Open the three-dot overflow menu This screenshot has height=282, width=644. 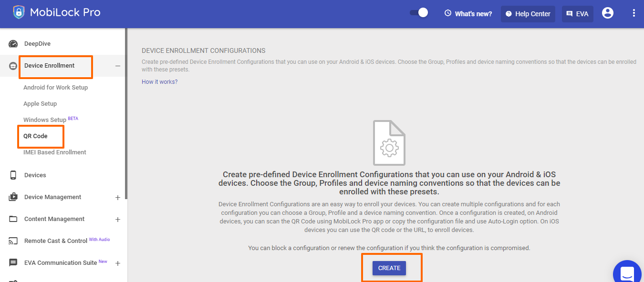(x=634, y=13)
